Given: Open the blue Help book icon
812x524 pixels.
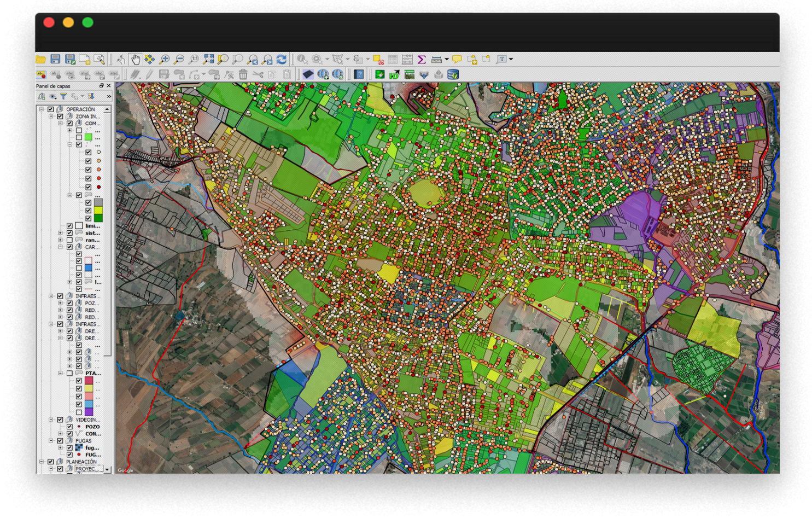Looking at the screenshot, I should [x=359, y=74].
